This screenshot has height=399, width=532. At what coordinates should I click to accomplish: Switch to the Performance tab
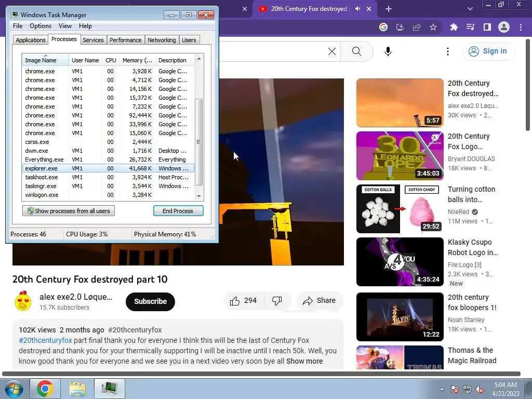[126, 40]
